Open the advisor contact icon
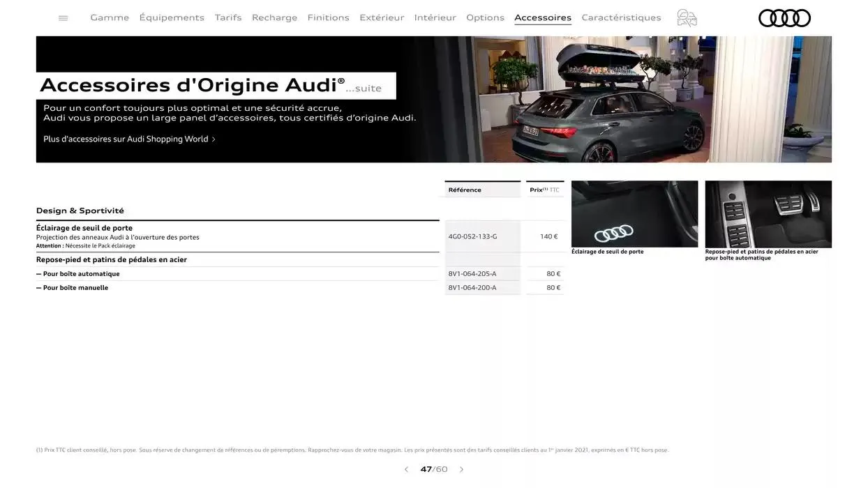This screenshot has width=868, height=488. 687,18
